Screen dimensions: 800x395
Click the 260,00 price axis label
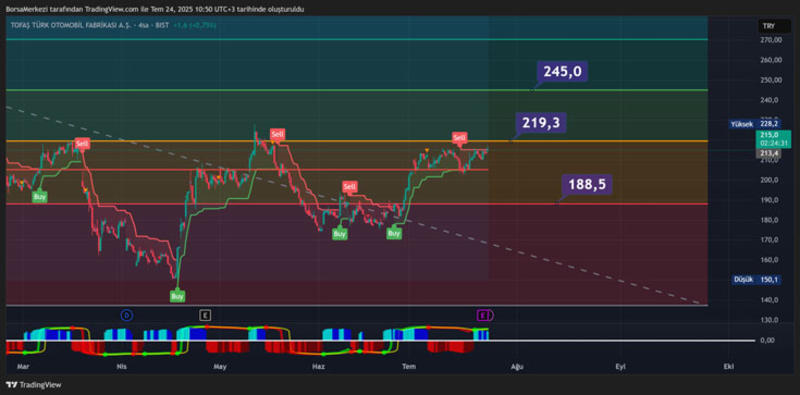(771, 60)
